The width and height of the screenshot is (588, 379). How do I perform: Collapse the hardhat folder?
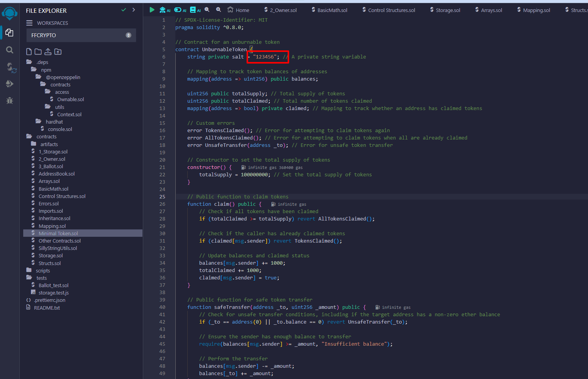pos(50,122)
